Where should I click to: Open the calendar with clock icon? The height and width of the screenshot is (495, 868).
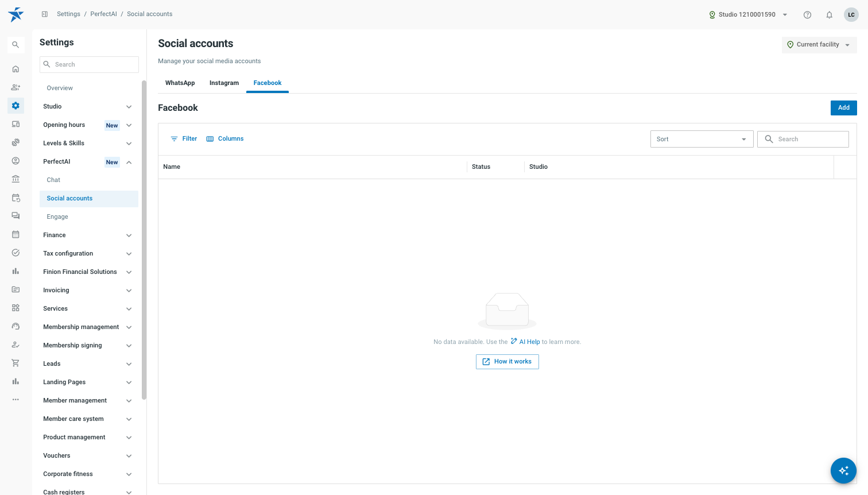(15, 198)
